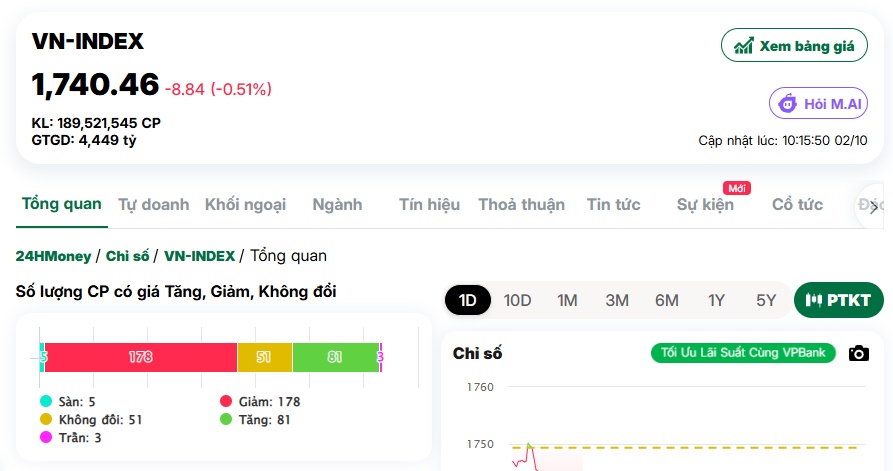Image resolution: width=893 pixels, height=471 pixels.
Task: Open the Khối ngoại tab
Action: [x=245, y=204]
